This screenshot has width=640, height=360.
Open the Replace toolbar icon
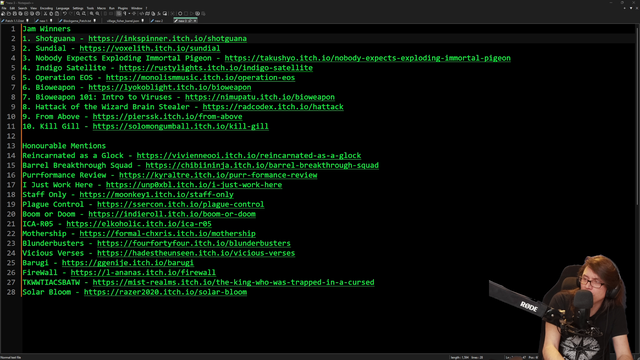tap(84, 13)
